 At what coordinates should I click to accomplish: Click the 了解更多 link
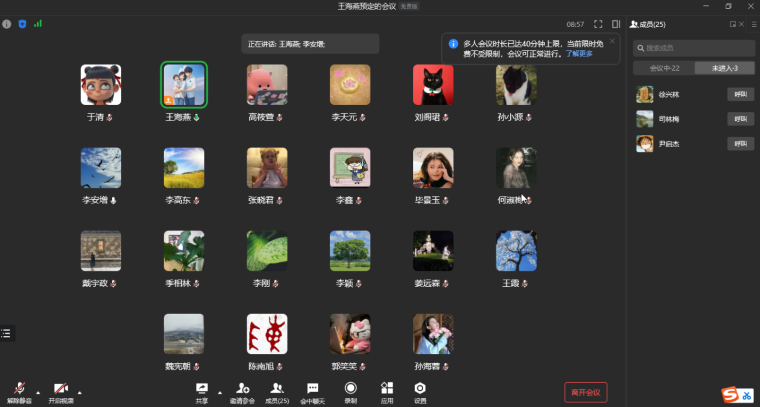(x=580, y=53)
